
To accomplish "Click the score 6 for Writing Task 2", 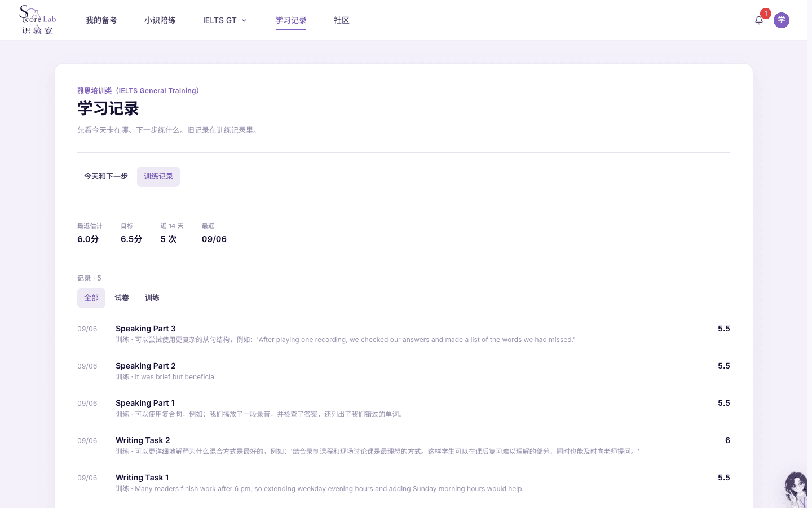I will coord(727,440).
